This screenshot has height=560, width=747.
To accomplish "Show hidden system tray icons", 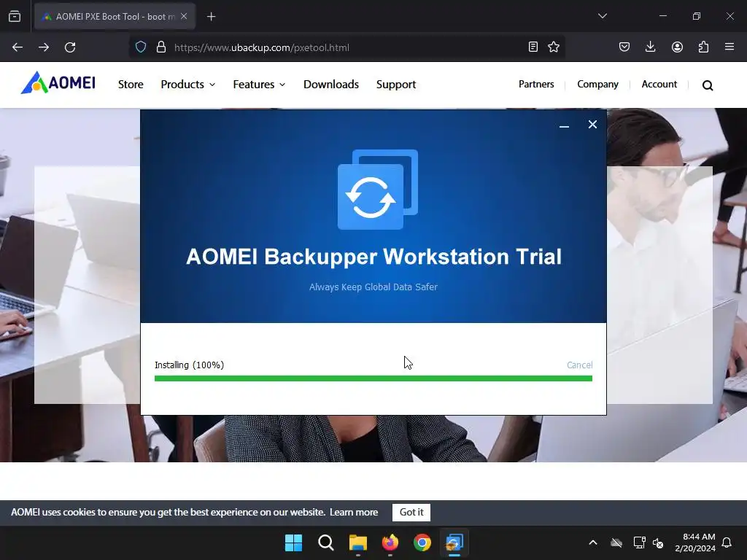I will tap(592, 542).
